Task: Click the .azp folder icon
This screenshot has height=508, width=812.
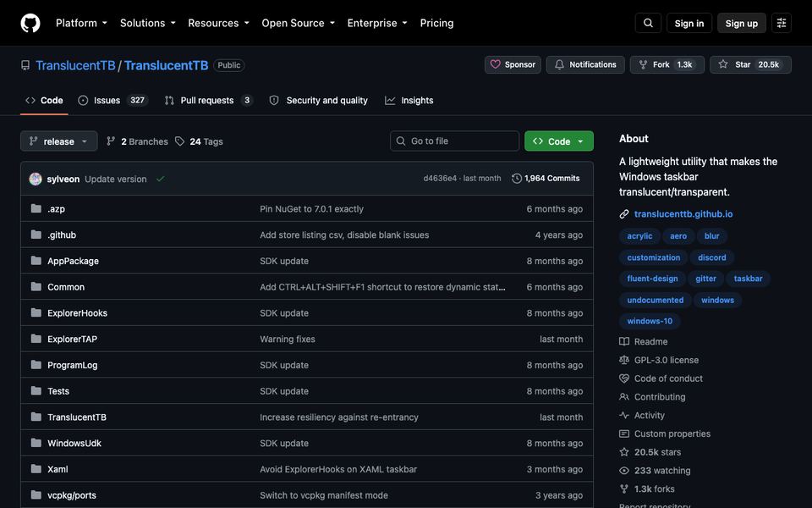Action: tap(36, 208)
